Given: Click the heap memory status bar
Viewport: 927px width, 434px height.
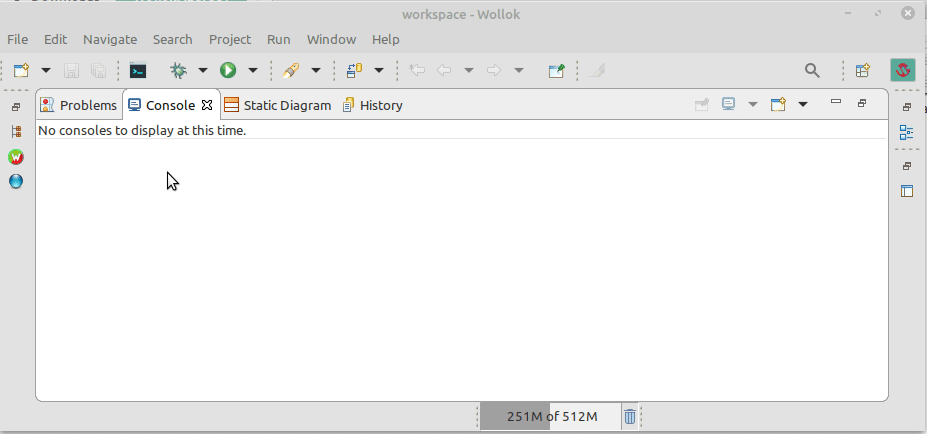Looking at the screenshot, I should (550, 417).
